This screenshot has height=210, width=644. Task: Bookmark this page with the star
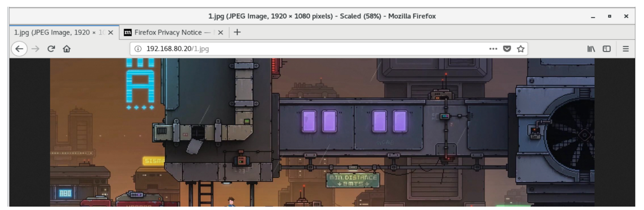point(520,49)
